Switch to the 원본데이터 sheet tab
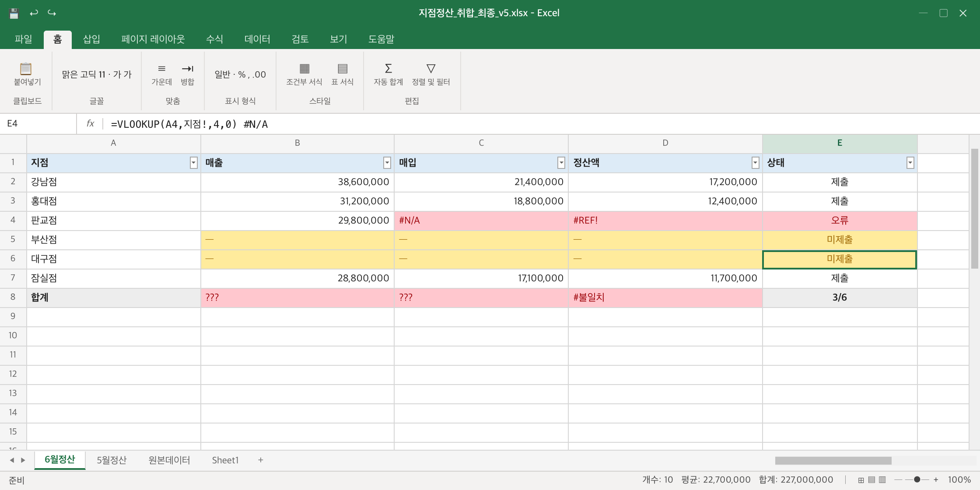The width and height of the screenshot is (980, 490). pyautogui.click(x=169, y=460)
